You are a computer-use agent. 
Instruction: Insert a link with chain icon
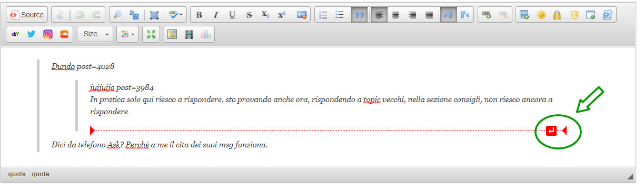(487, 15)
